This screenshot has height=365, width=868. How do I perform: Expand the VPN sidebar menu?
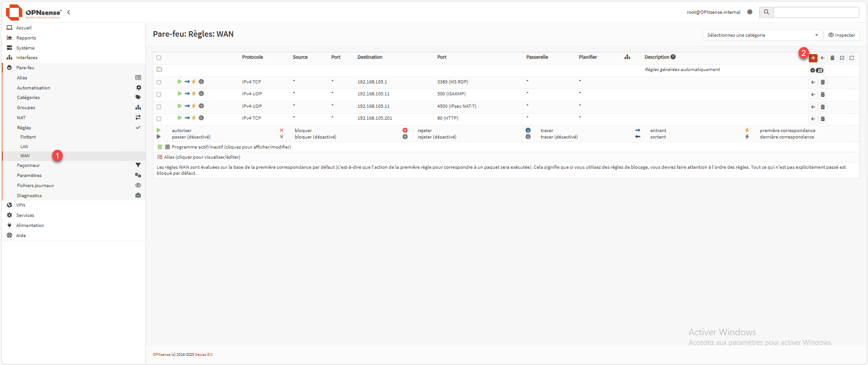click(x=21, y=205)
